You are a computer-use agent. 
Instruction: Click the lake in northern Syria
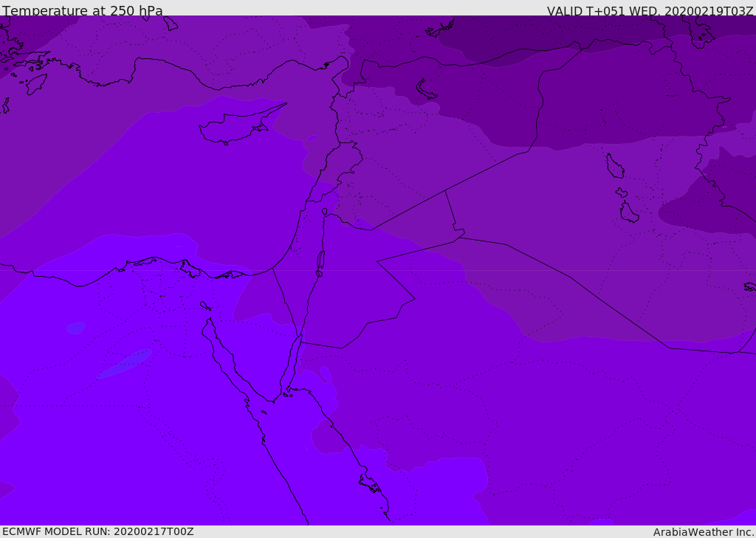(427, 89)
